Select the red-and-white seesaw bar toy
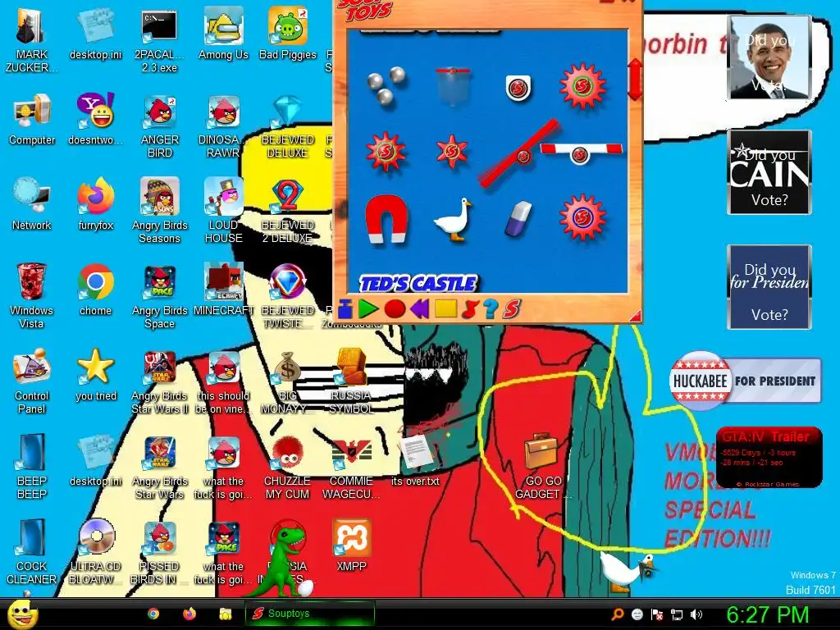The image size is (840, 630). pyautogui.click(x=582, y=152)
